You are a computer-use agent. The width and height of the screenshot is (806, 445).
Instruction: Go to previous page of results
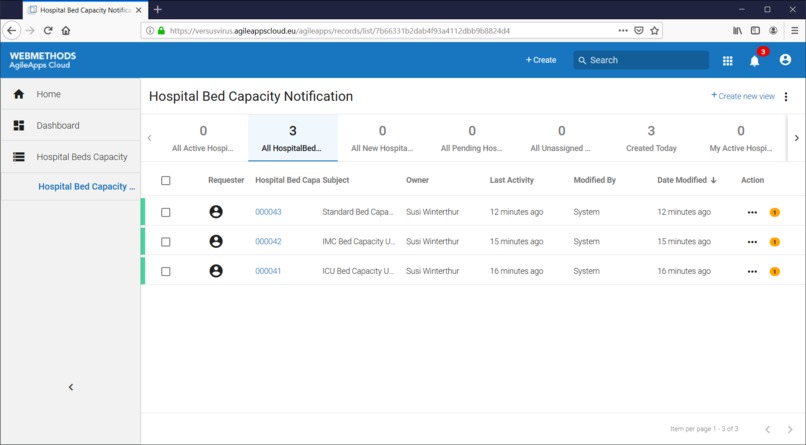[767, 429]
